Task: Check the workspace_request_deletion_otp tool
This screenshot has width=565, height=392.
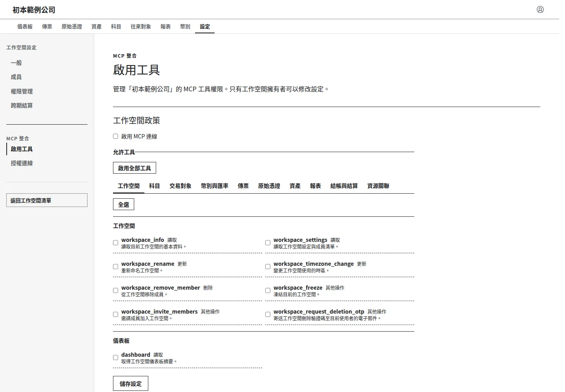Action: (x=268, y=314)
